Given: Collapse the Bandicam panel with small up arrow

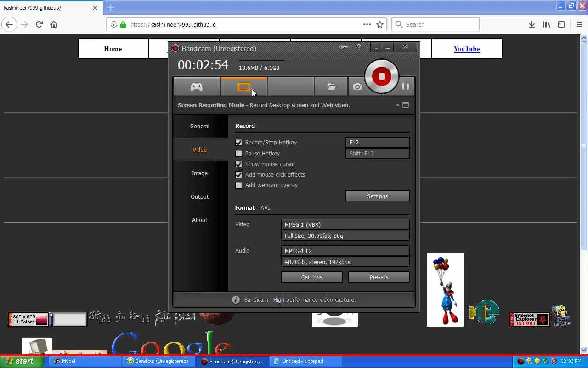Looking at the screenshot, I should point(397,105).
